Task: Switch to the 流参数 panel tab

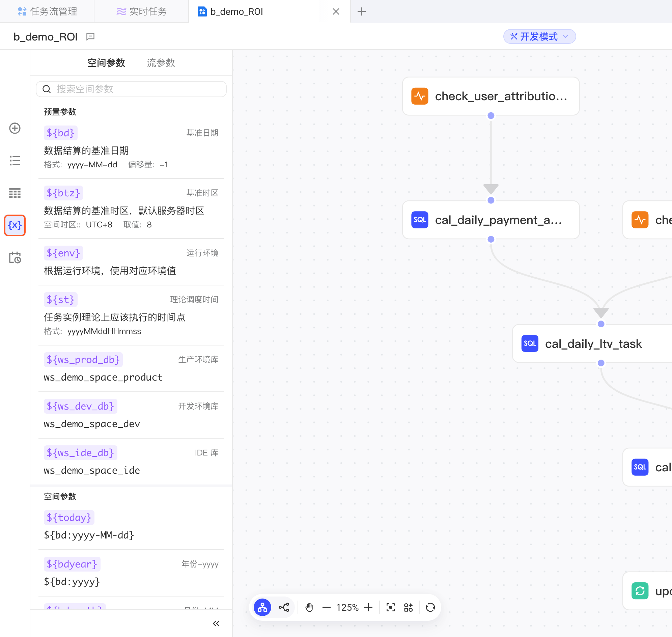Action: pos(161,63)
